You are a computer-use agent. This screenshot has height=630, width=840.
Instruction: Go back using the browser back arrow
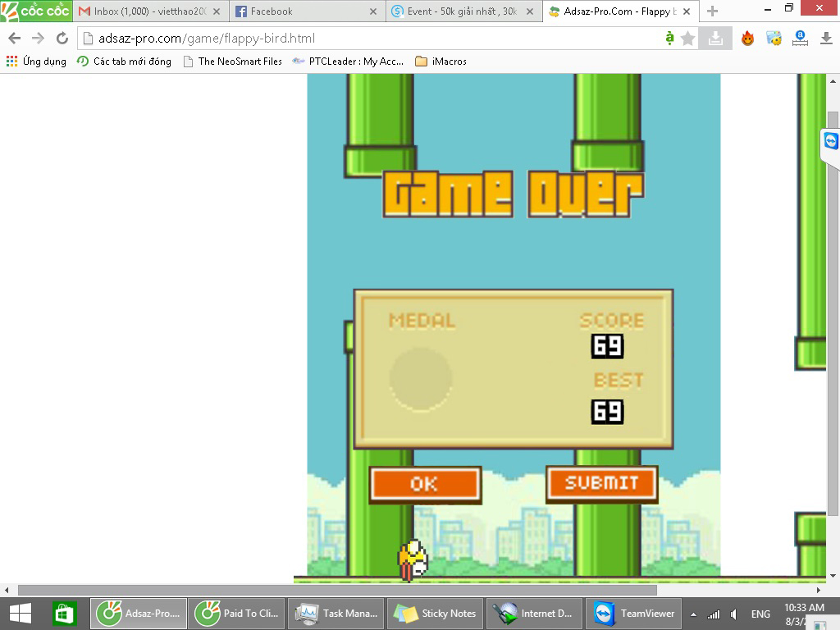15,38
